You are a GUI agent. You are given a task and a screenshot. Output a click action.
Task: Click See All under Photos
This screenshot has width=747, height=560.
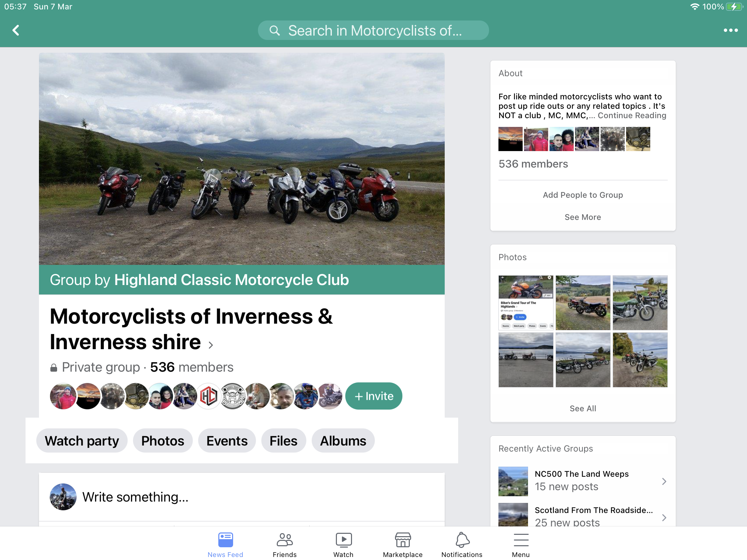582,409
